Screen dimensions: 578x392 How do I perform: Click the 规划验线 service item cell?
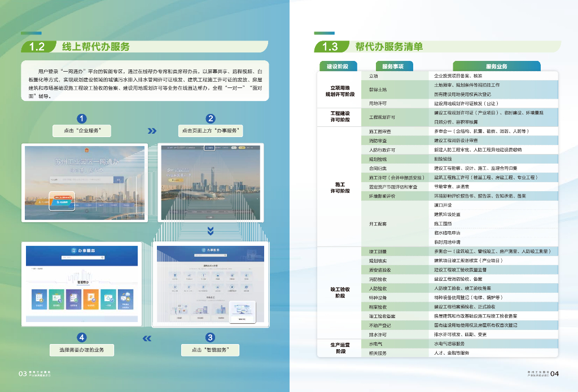[x=395, y=159]
